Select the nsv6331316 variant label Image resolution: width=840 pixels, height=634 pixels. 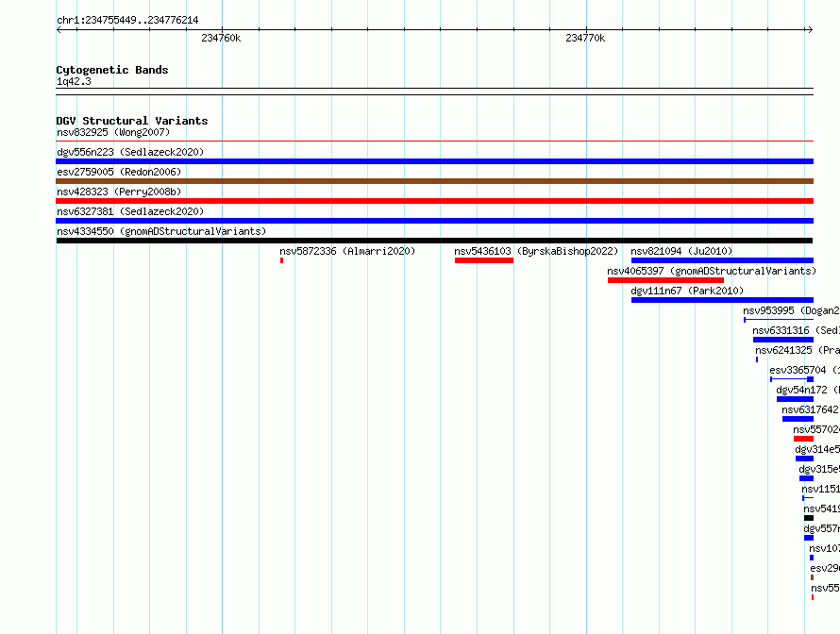pos(796,330)
